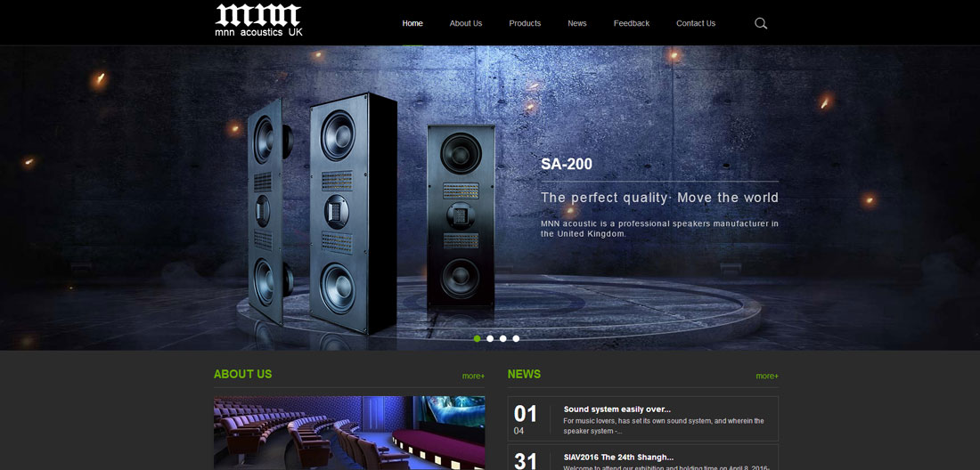Go to the About Us page
Image resolution: width=980 pixels, height=470 pixels.
pyautogui.click(x=466, y=23)
